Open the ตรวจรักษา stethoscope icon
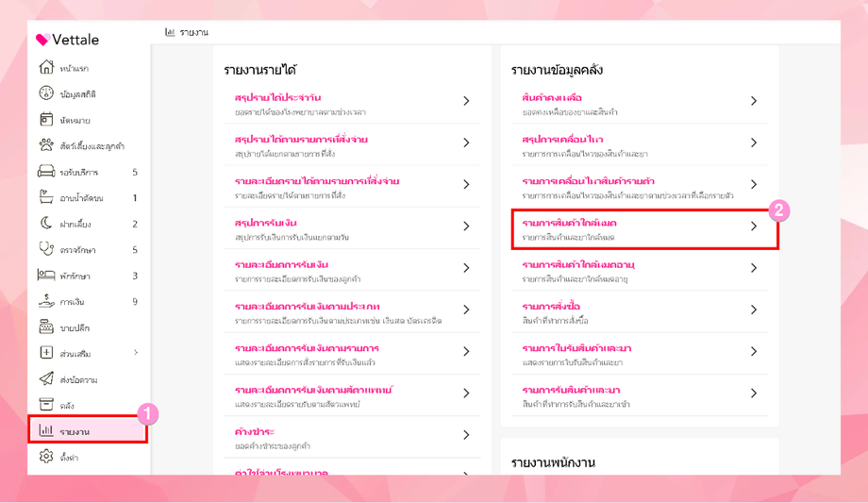 point(46,249)
